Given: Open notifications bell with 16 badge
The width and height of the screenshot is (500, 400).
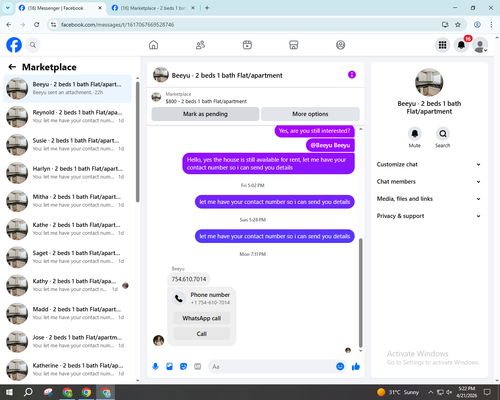Looking at the screenshot, I should [x=461, y=45].
